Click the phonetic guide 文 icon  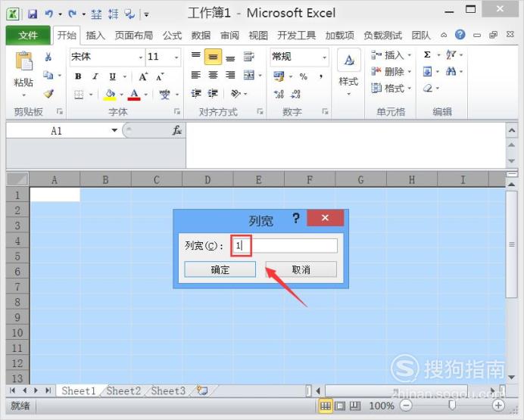tap(164, 95)
